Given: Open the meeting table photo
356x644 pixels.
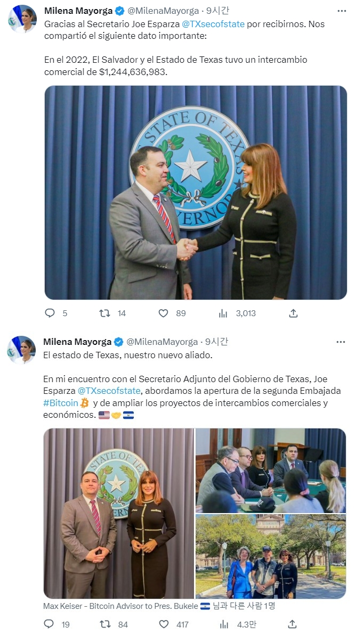Looking at the screenshot, I should click(271, 470).
